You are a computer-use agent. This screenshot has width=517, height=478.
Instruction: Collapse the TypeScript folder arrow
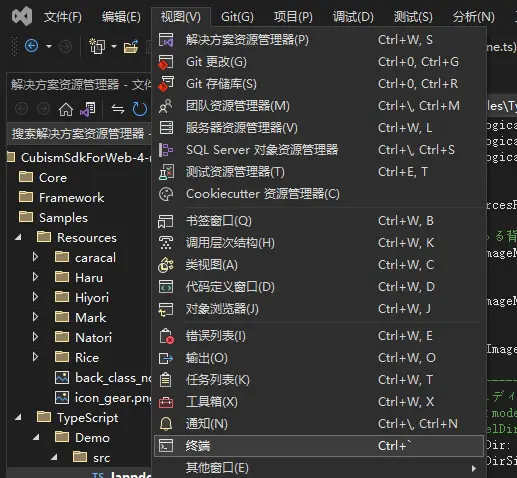coord(18,418)
